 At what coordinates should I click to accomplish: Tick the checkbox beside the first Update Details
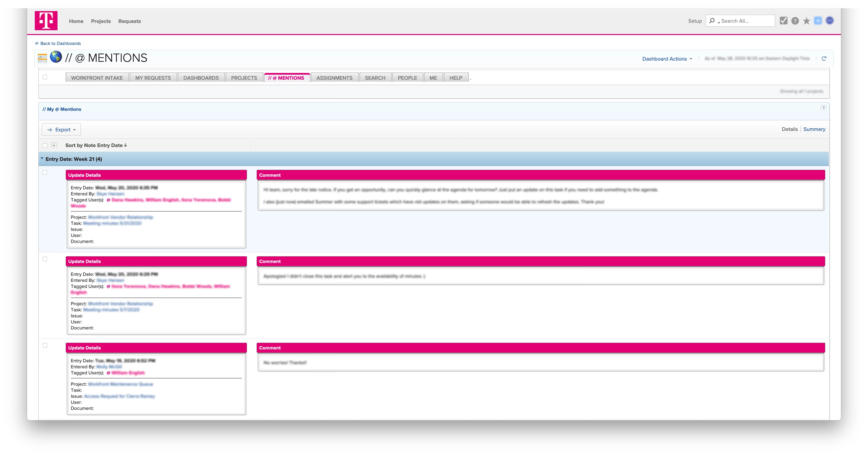(45, 173)
